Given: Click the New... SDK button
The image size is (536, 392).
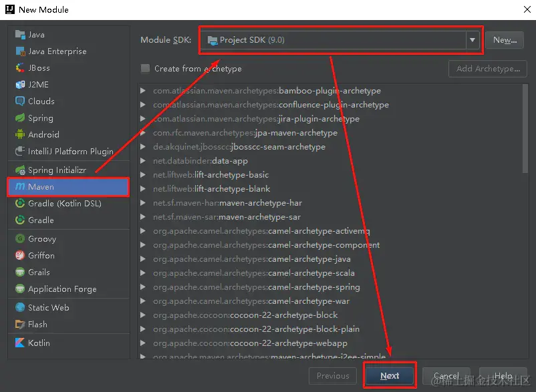Looking at the screenshot, I should tap(505, 40).
